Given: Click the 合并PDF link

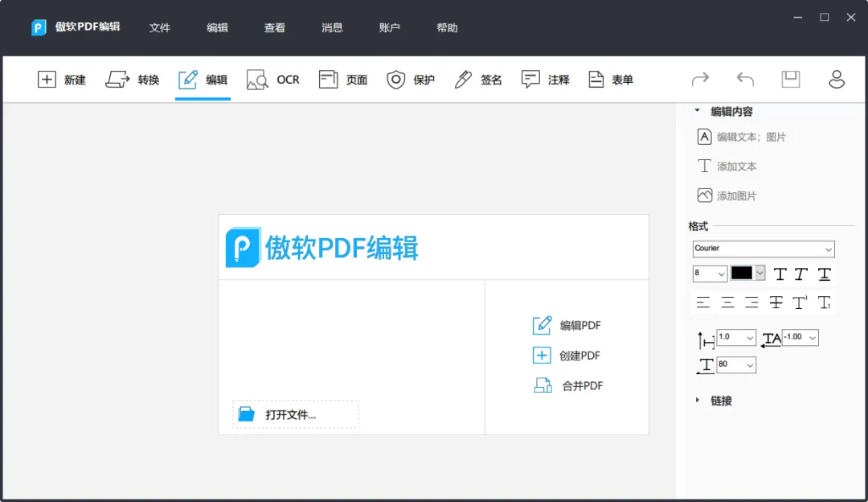Looking at the screenshot, I should point(583,385).
